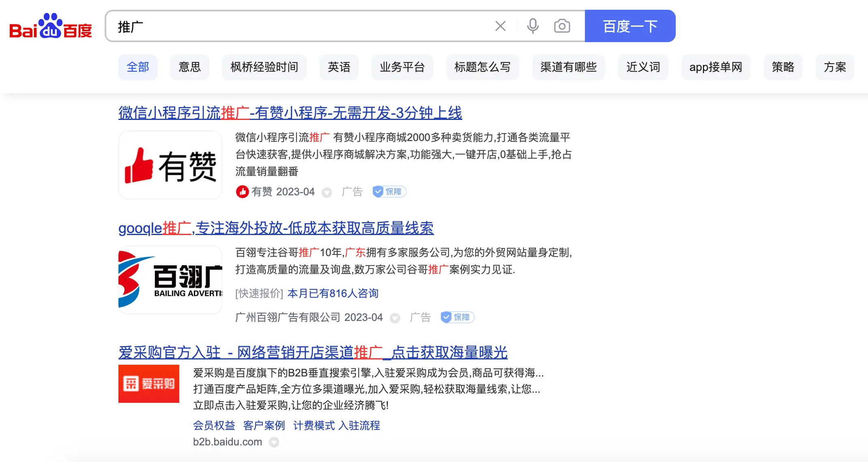
Task: Open the 百翎 advertising logo thumbnail
Action: 170,280
